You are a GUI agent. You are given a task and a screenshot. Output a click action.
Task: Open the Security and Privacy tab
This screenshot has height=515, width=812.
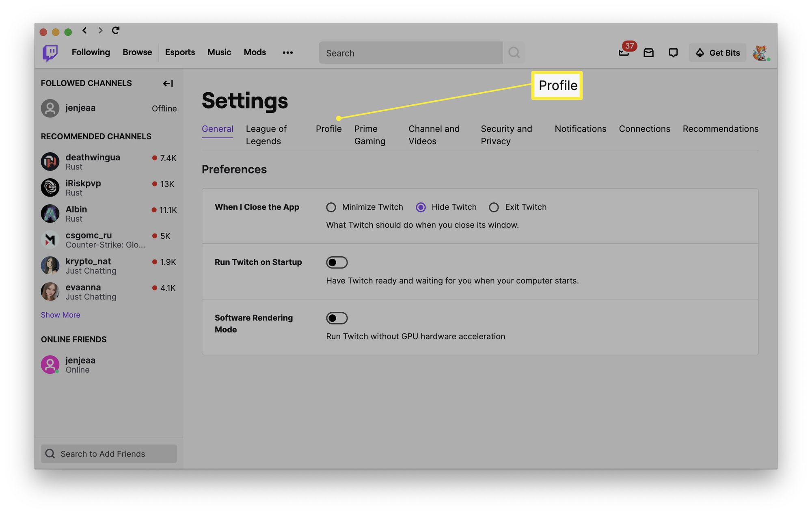click(x=506, y=135)
